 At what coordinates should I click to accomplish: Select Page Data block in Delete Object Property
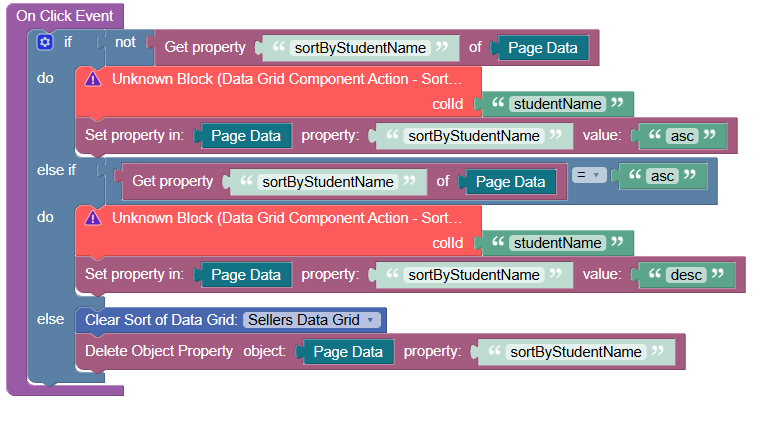[x=348, y=352]
